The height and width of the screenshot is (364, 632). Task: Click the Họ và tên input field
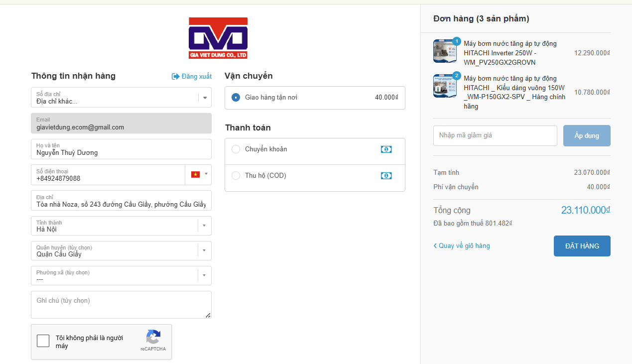coord(121,149)
